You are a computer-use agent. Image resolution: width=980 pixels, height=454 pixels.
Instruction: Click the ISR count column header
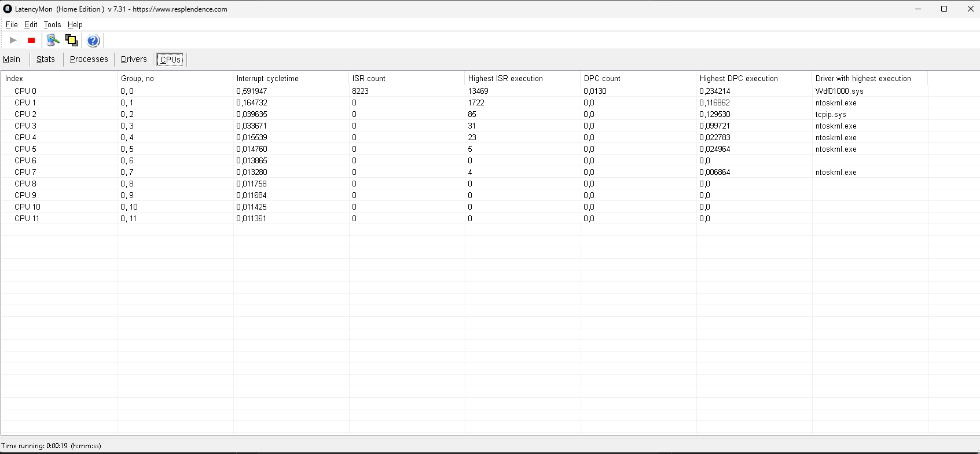click(x=407, y=78)
